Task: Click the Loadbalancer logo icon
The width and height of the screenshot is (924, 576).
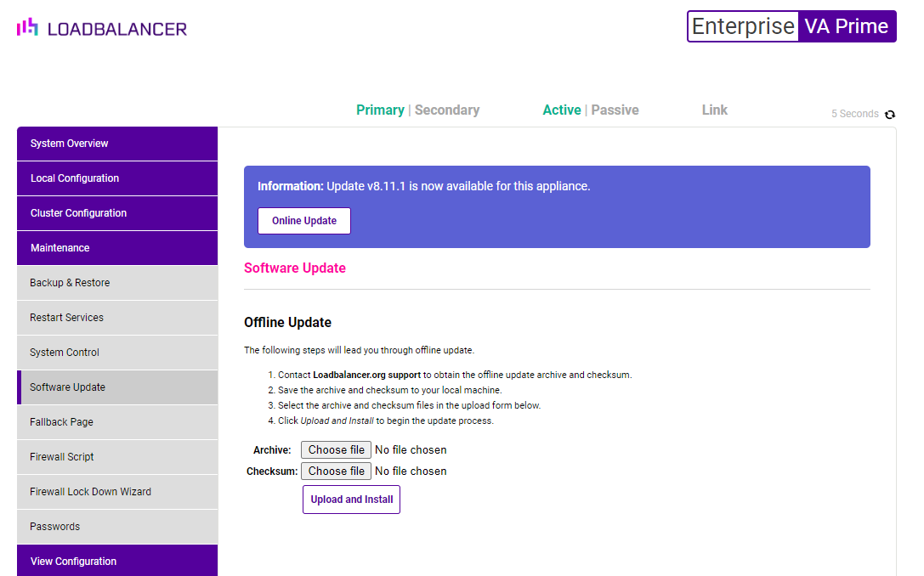Action: [27, 28]
